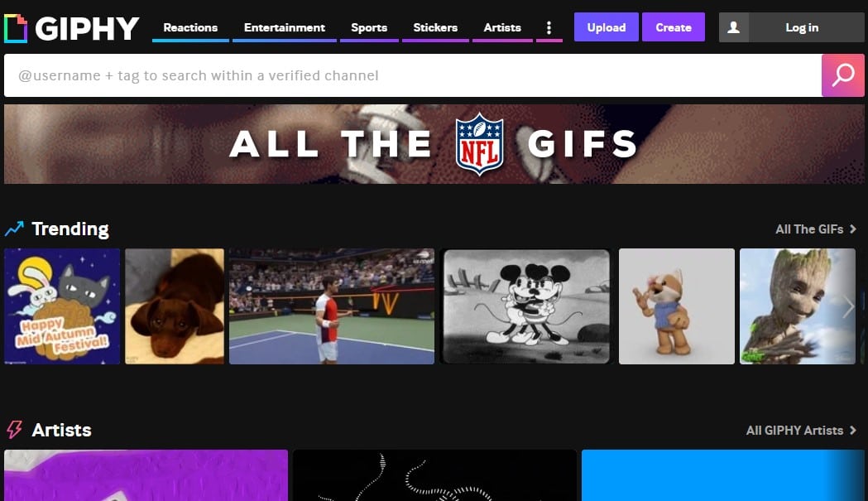Open the black squiggly-line artist card

pyautogui.click(x=434, y=475)
